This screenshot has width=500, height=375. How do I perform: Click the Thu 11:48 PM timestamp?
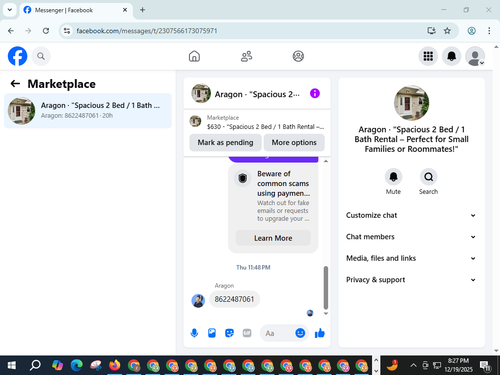click(253, 267)
